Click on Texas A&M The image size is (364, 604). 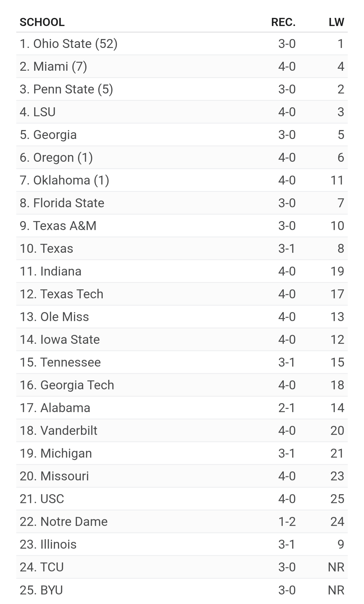pos(58,226)
